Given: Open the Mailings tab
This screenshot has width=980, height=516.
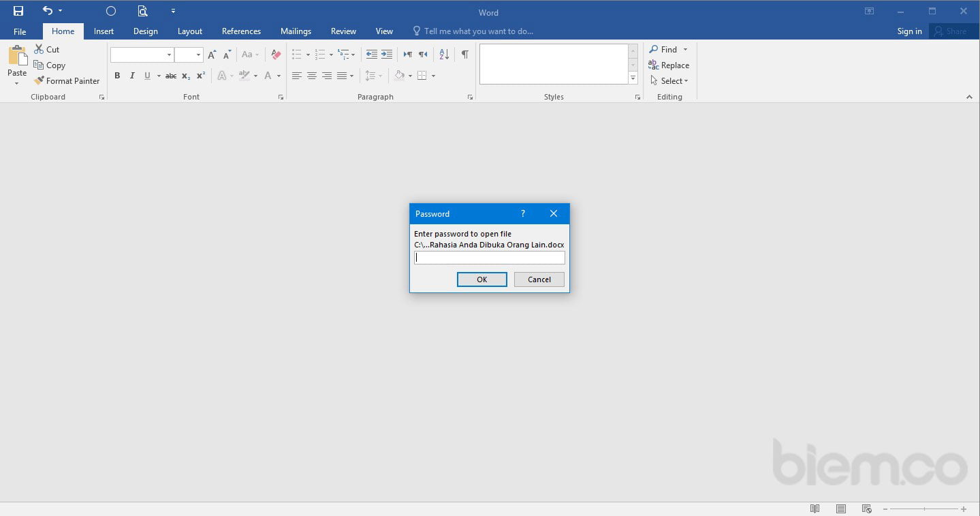Looking at the screenshot, I should (x=296, y=31).
